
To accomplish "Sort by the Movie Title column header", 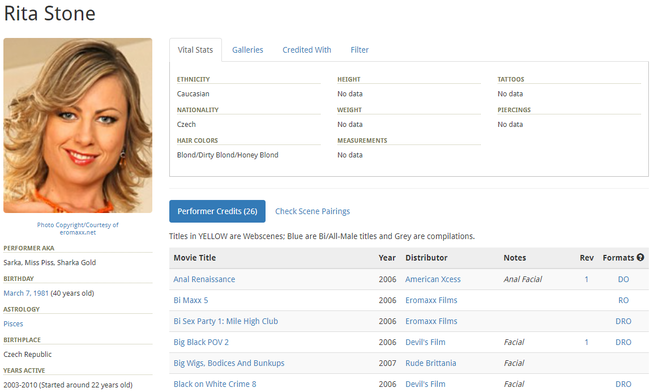I will click(195, 258).
